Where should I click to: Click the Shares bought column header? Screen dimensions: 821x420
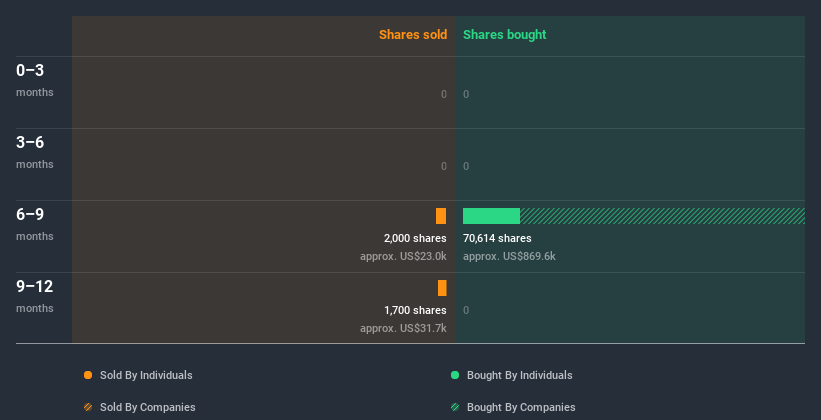tap(504, 35)
